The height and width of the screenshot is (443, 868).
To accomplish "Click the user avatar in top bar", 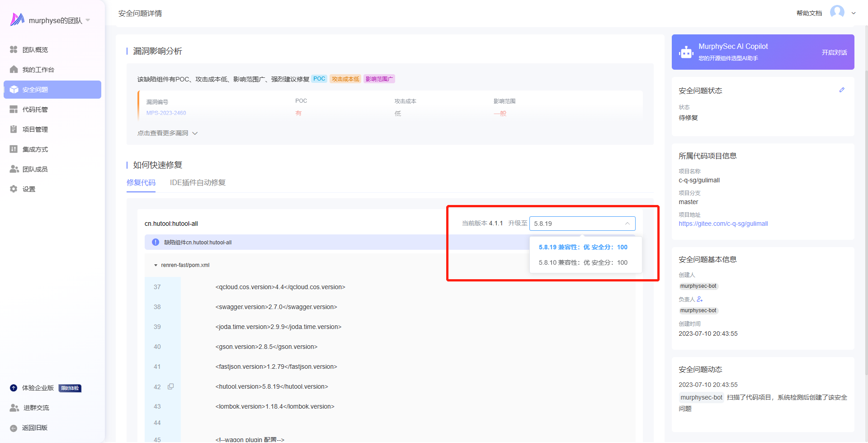I will click(837, 12).
